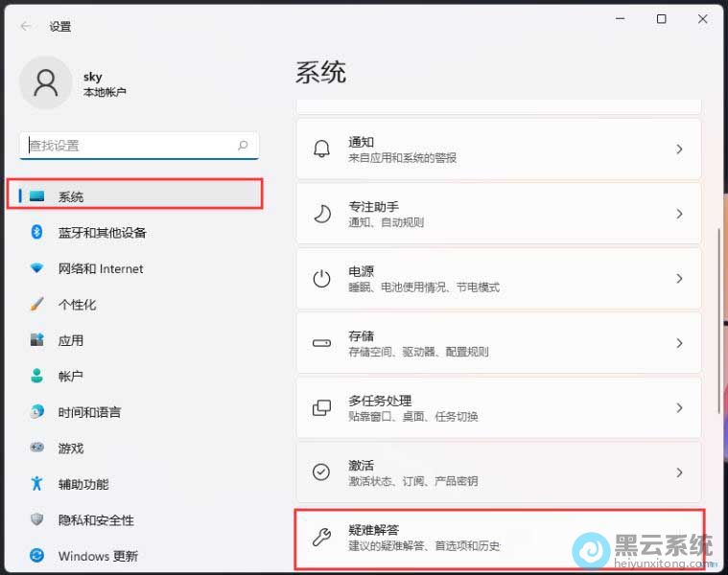The height and width of the screenshot is (575, 728).
Task: Open 多任务处理 chevron arrow
Action: [x=679, y=407]
